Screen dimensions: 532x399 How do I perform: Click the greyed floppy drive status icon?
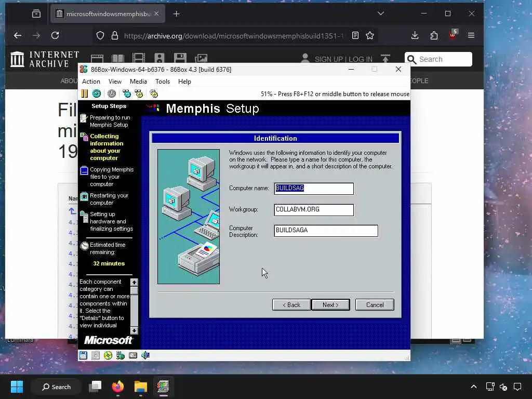(x=96, y=355)
